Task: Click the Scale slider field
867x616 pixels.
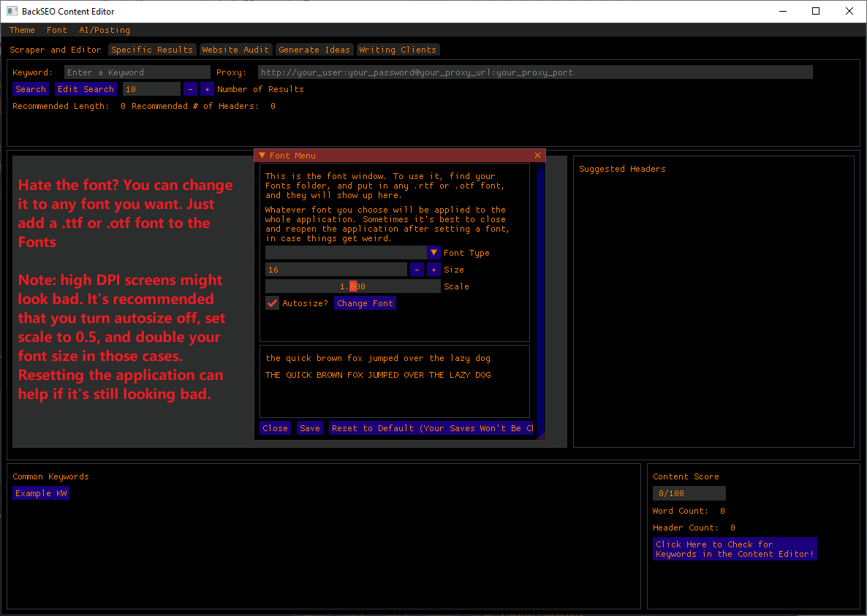Action: 353,286
